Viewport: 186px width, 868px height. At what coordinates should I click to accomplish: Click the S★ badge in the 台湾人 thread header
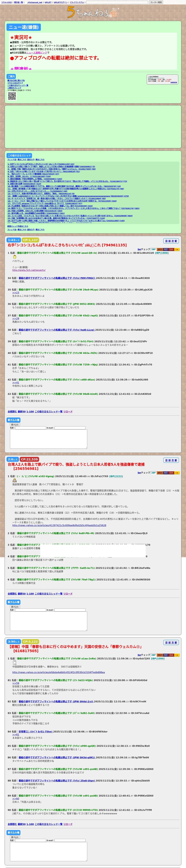pyautogui.click(x=177, y=473)
